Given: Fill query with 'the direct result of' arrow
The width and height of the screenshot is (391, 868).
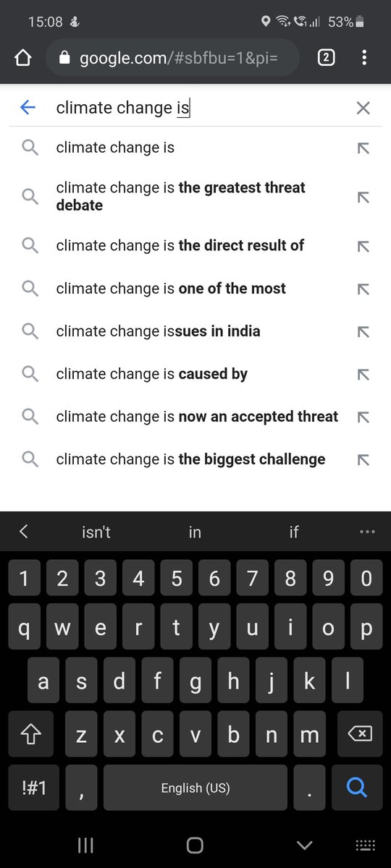Looking at the screenshot, I should click(x=363, y=247).
